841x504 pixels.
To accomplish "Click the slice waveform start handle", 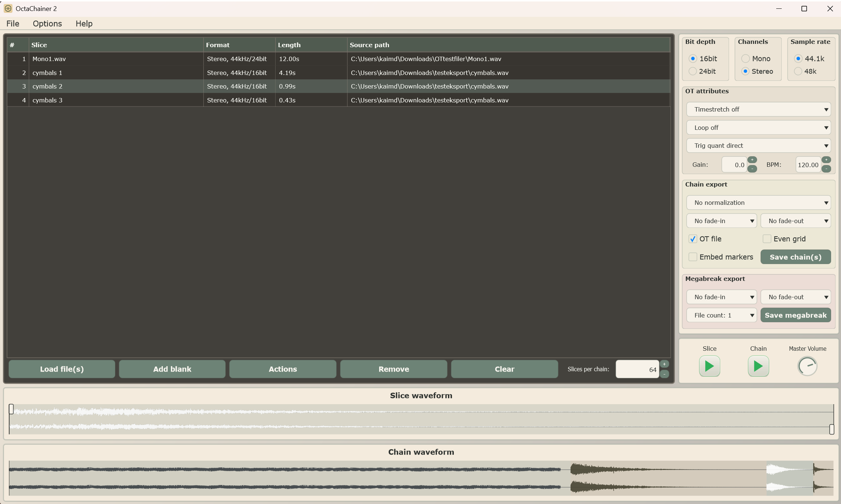I will (11, 409).
